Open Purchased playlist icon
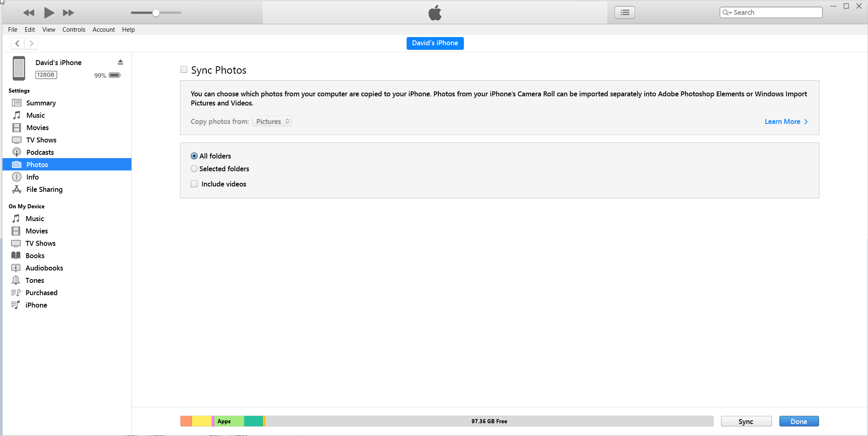This screenshot has height=436, width=868. coord(16,293)
